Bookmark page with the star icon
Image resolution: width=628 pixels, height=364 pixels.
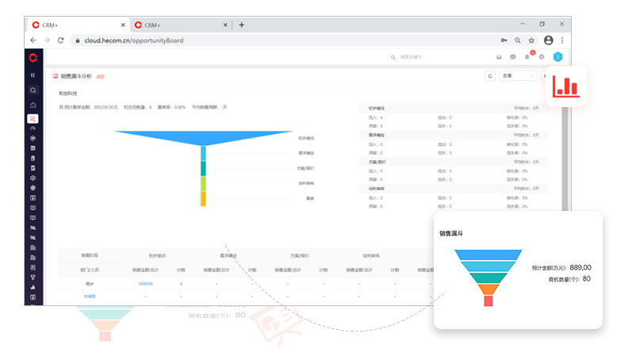coord(532,40)
